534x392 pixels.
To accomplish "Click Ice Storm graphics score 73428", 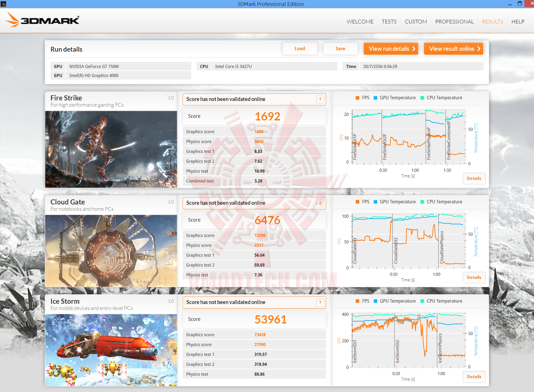I will [x=260, y=335].
